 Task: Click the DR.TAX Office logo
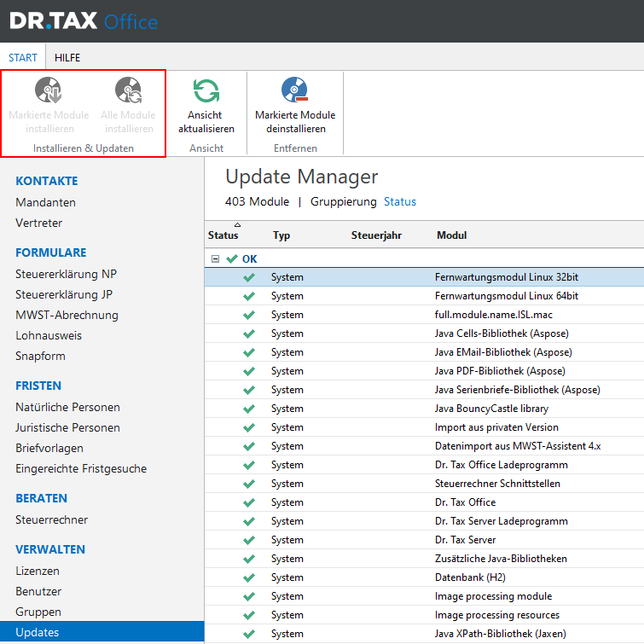(84, 21)
